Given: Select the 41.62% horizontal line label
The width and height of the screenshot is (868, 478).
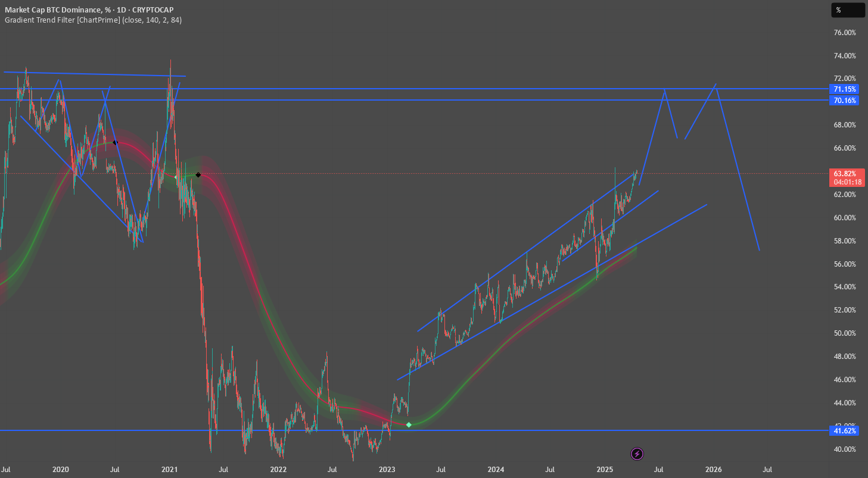Looking at the screenshot, I should pyautogui.click(x=845, y=430).
